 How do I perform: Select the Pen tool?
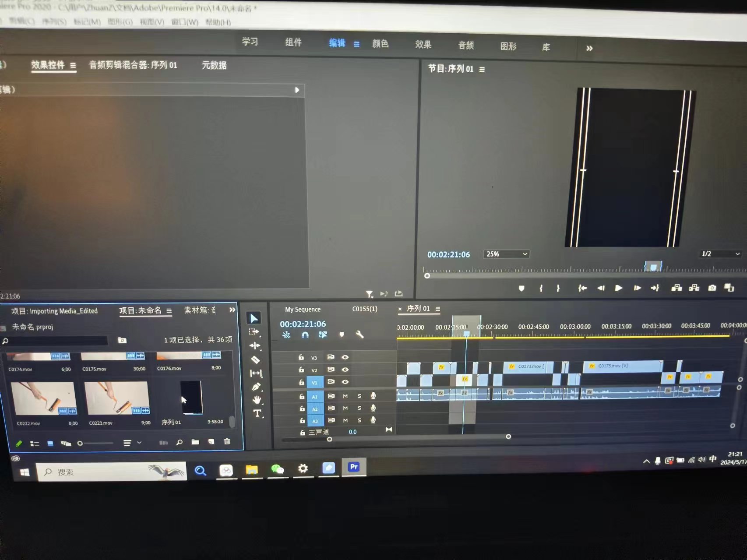coord(256,387)
